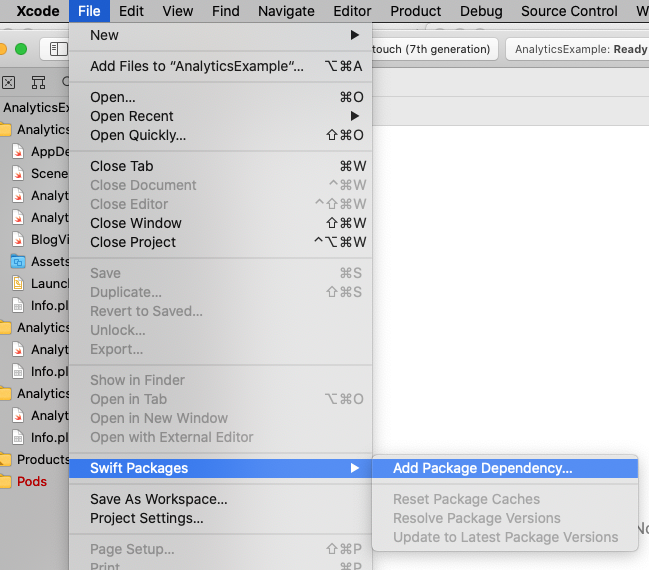Select the iPod touch 7th generation device
The image size is (649, 570).
[x=432, y=48]
